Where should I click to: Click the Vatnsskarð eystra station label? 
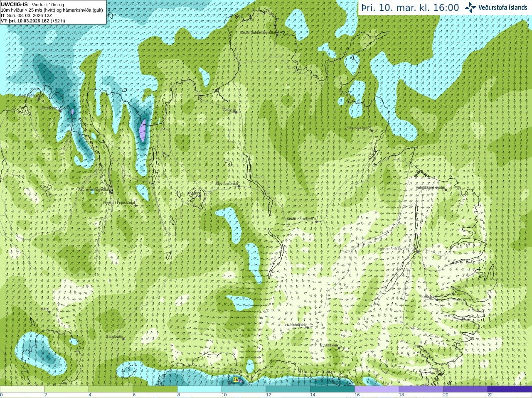point(430,187)
